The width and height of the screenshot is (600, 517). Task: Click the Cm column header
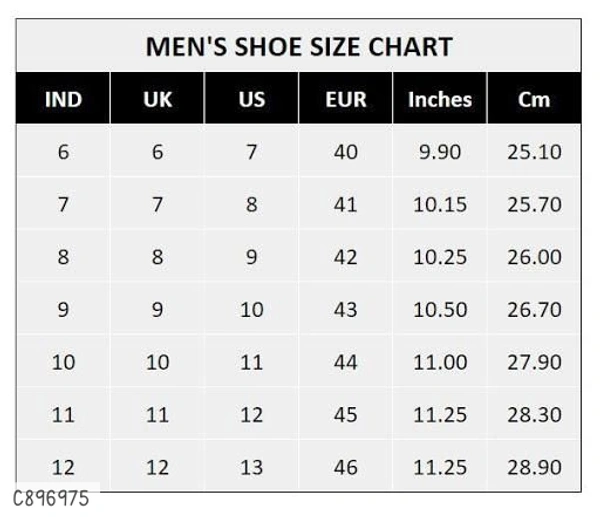point(534,99)
